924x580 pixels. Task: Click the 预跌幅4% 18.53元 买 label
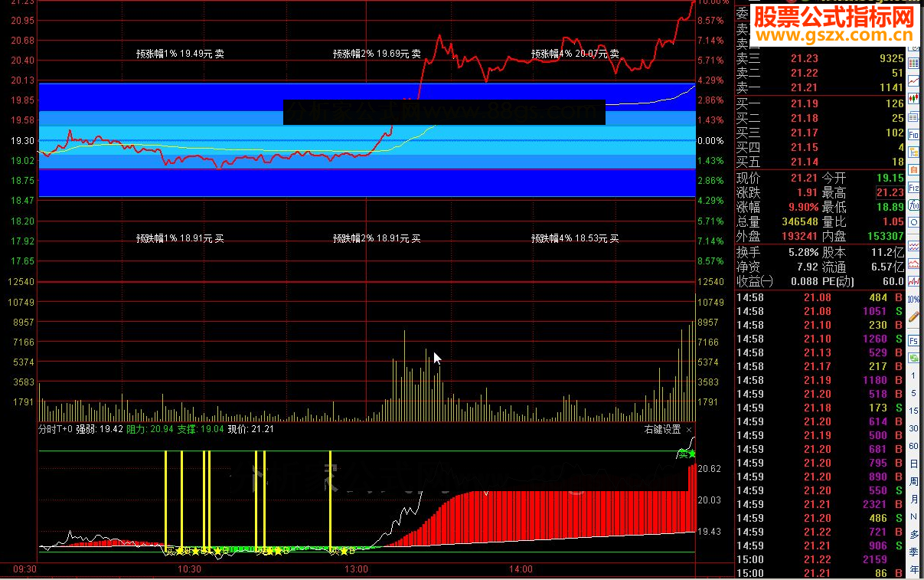pyautogui.click(x=575, y=238)
